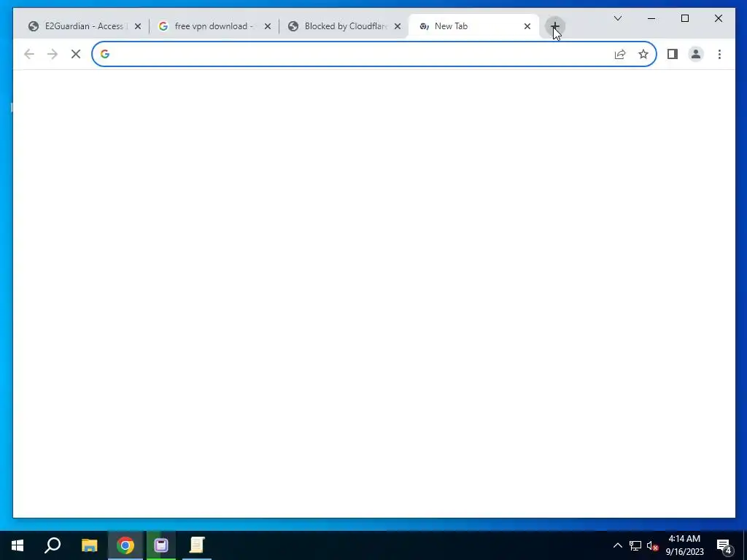Click the muted volume tray icon

point(653,545)
